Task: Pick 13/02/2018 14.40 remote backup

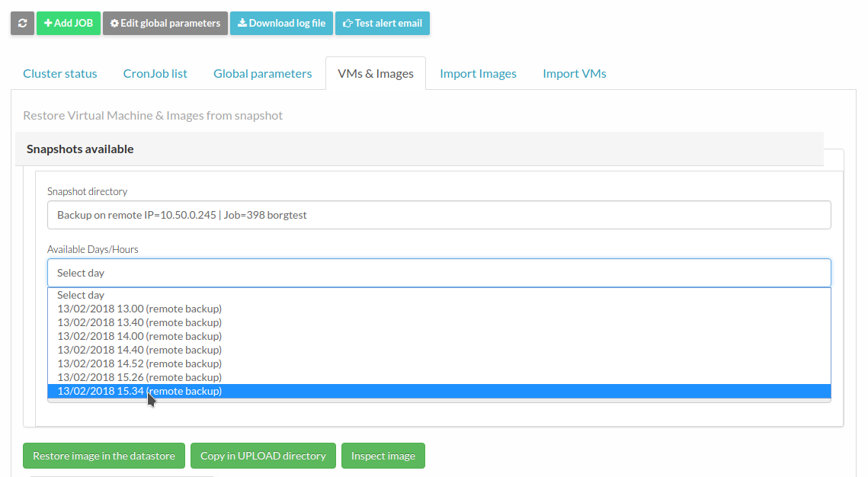Action: coord(439,350)
